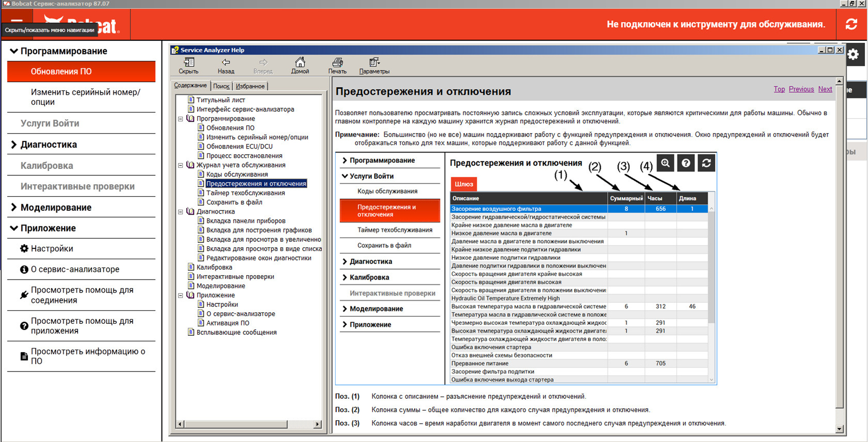
Task: Collapse Журнал учета обслуживания tree node
Action: click(181, 165)
